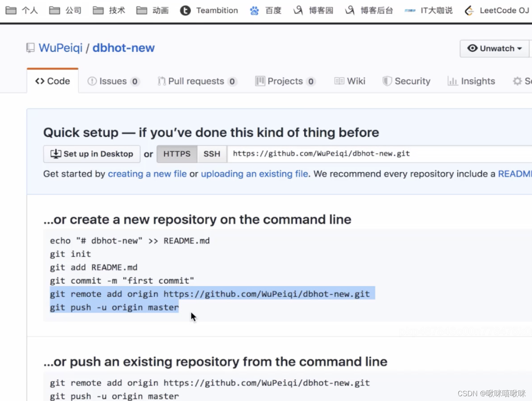Open the 个人 bookmarks folder

click(x=22, y=10)
